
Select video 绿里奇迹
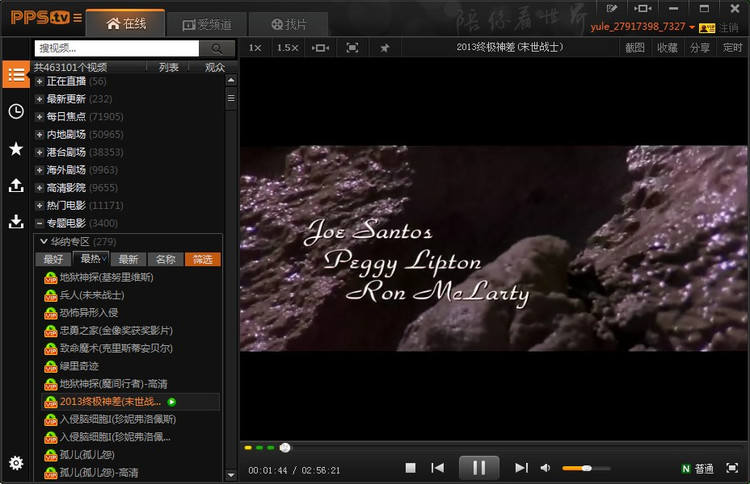[79, 366]
